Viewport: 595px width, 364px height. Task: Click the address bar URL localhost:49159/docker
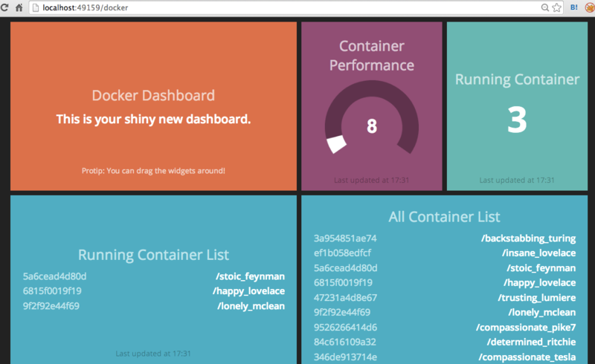85,7
